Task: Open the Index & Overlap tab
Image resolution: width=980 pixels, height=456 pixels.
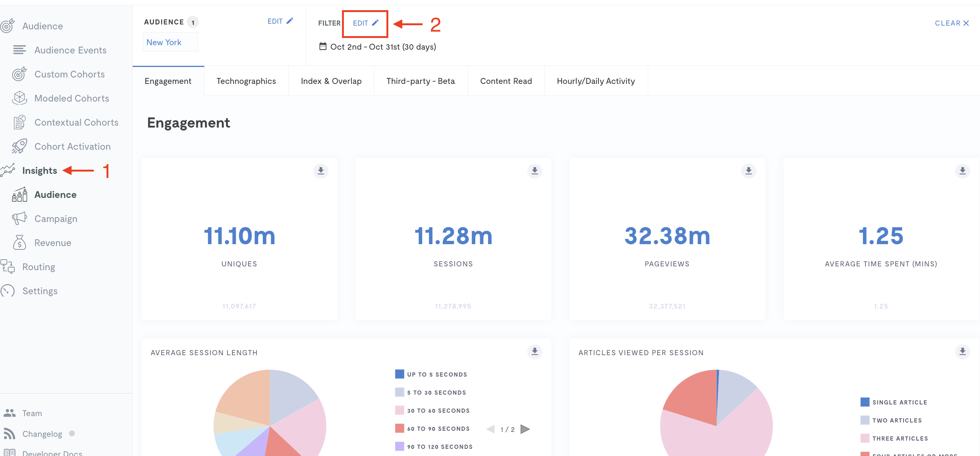Action: tap(331, 81)
